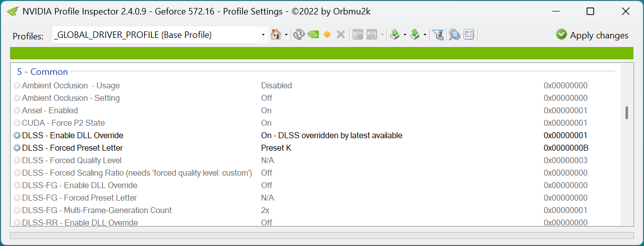Click the export profiles up-arrow icon

[395, 35]
